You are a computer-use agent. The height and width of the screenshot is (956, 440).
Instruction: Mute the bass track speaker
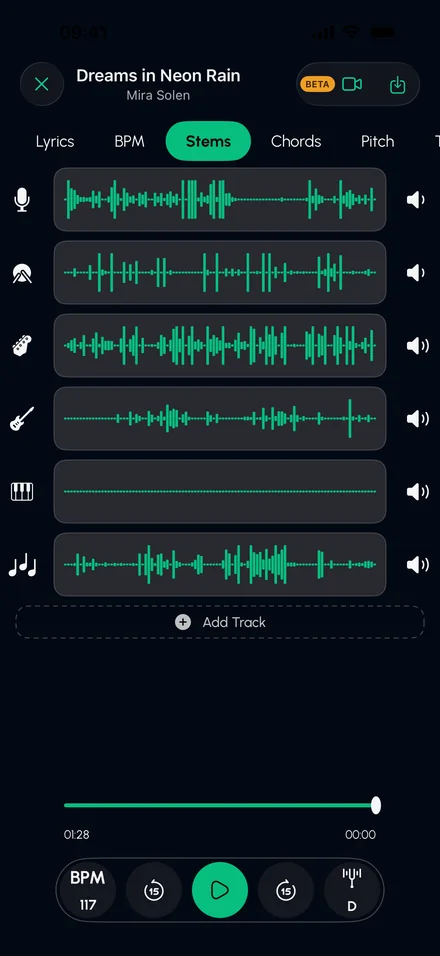[x=417, y=346]
